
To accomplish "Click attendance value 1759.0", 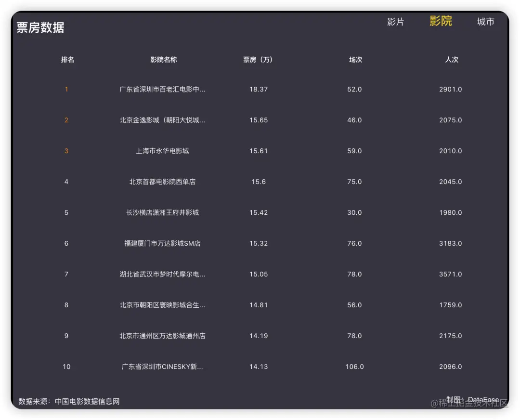I will point(450,305).
